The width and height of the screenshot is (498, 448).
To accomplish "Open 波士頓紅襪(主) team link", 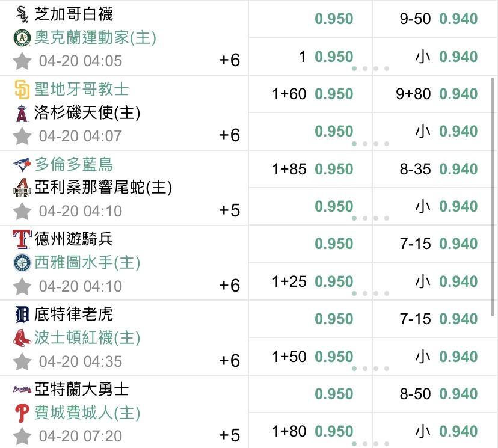I will click(87, 338).
